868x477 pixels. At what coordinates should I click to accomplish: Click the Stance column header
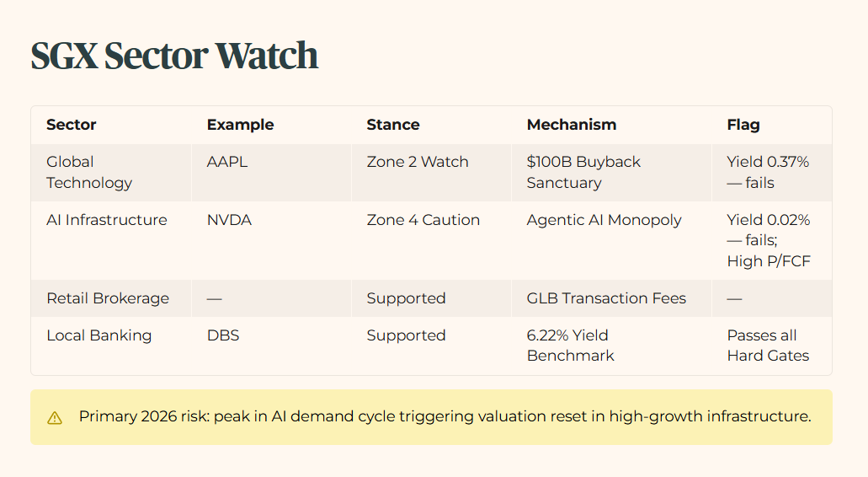pyautogui.click(x=393, y=125)
